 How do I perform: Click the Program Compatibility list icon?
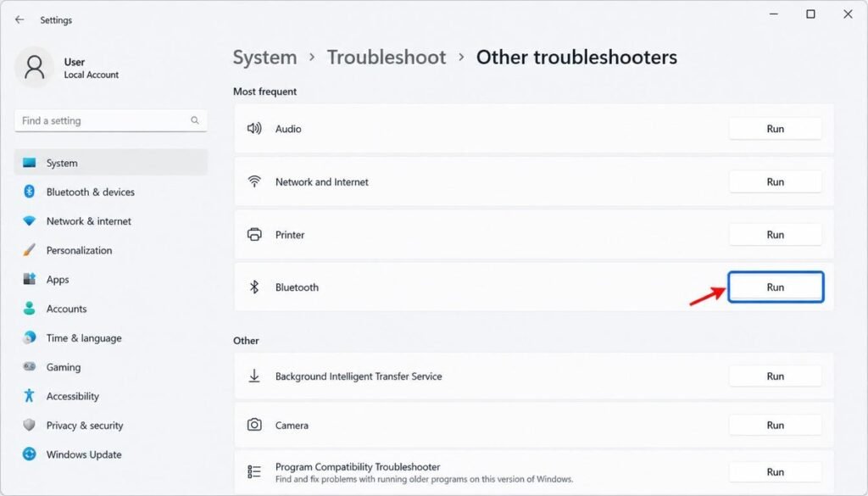click(254, 471)
